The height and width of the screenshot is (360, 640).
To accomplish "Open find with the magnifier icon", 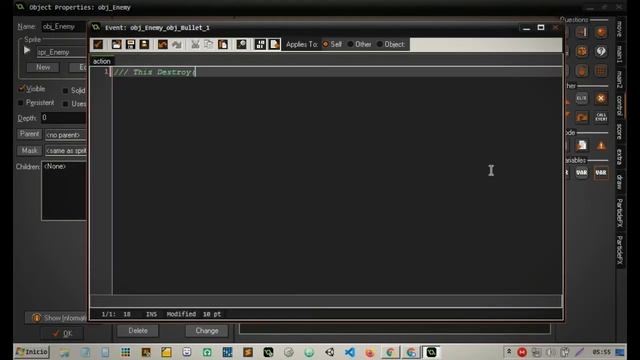I will pos(241,44).
